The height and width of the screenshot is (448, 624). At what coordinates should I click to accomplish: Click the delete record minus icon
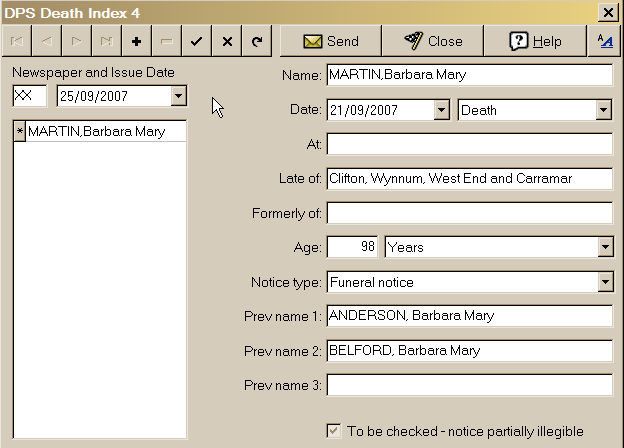(167, 41)
